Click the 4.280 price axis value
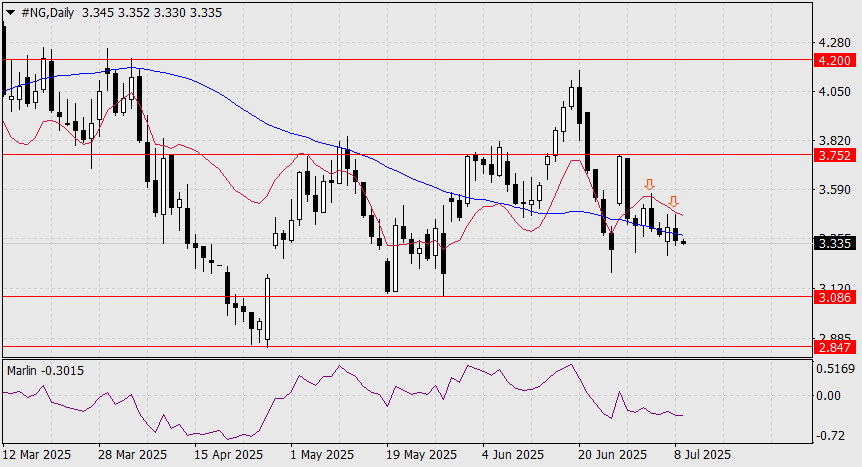 point(835,42)
